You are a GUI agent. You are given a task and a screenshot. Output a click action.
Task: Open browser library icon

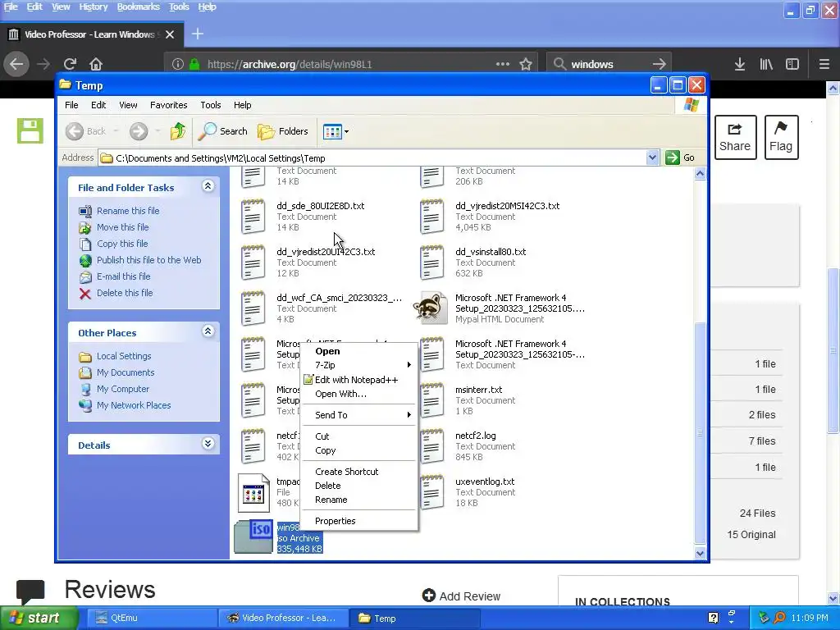tap(766, 64)
